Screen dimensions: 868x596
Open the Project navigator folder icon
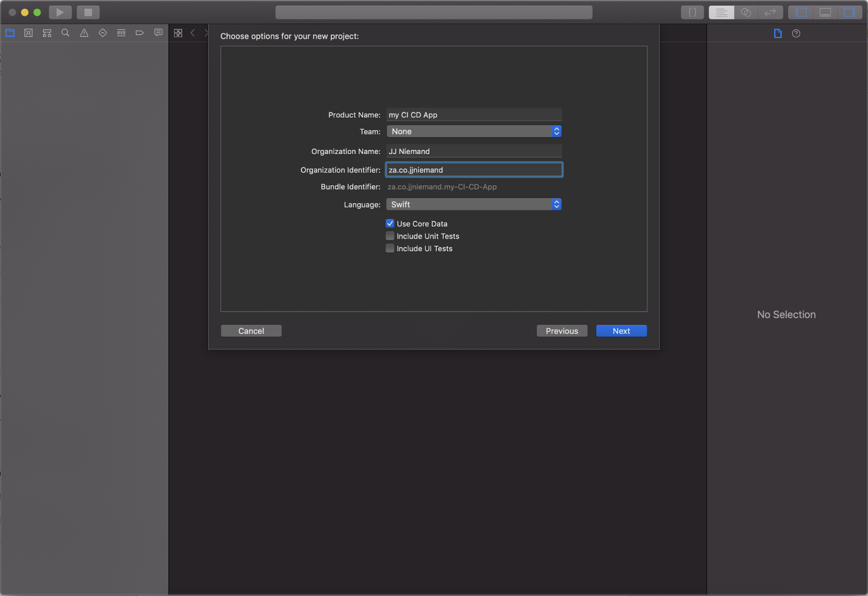[10, 33]
